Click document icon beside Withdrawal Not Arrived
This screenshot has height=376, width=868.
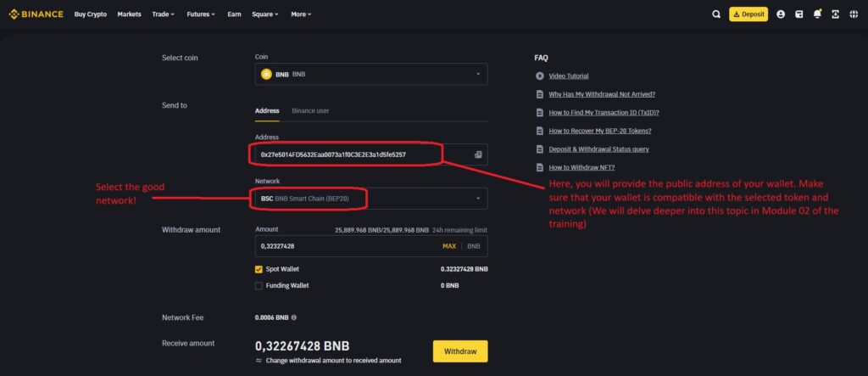540,94
